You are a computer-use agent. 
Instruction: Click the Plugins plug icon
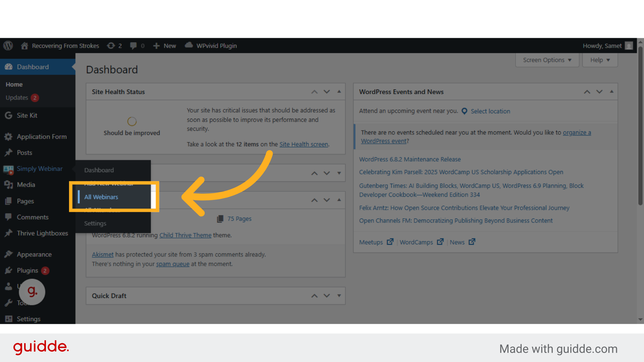pos(8,270)
